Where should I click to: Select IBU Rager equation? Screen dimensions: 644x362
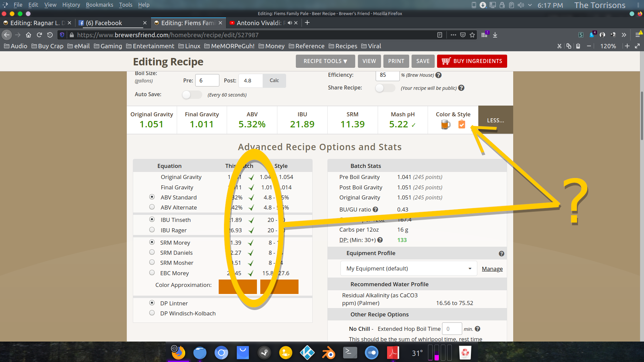click(152, 230)
